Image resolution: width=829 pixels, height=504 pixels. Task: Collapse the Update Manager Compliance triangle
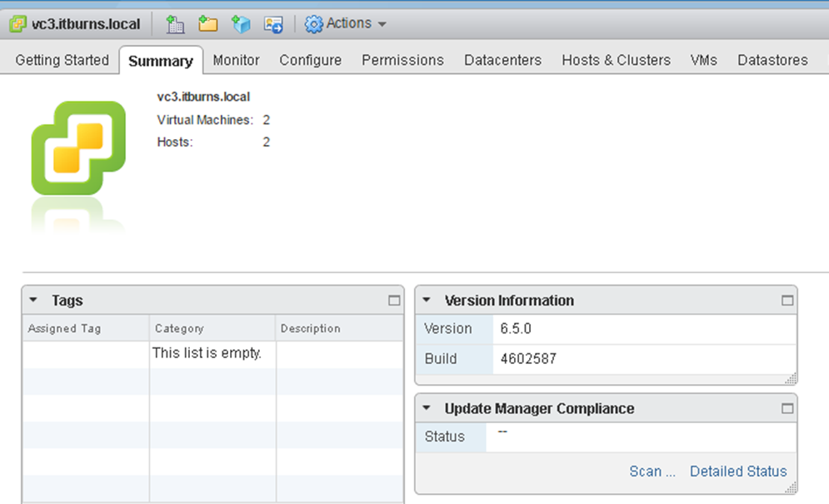click(x=427, y=407)
